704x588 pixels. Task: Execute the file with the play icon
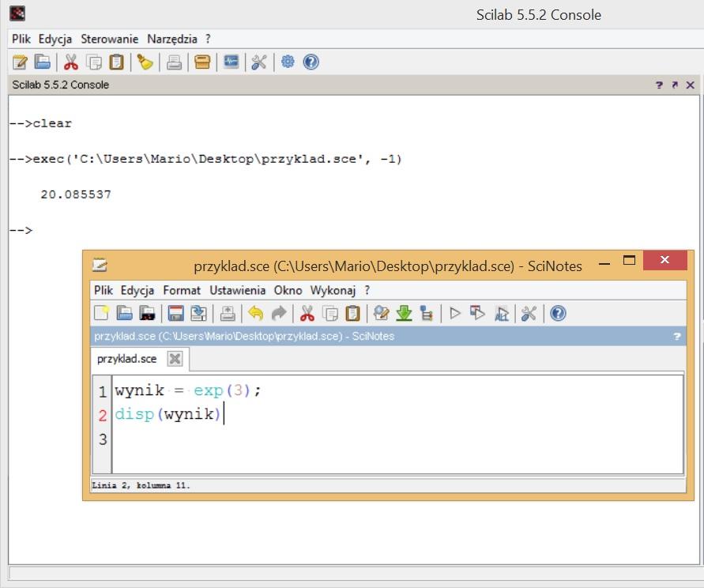click(455, 313)
